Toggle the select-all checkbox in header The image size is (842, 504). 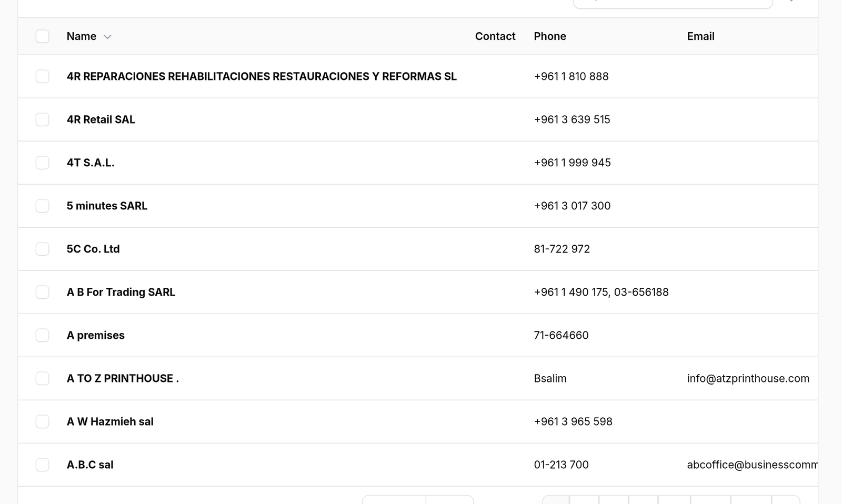click(x=42, y=36)
